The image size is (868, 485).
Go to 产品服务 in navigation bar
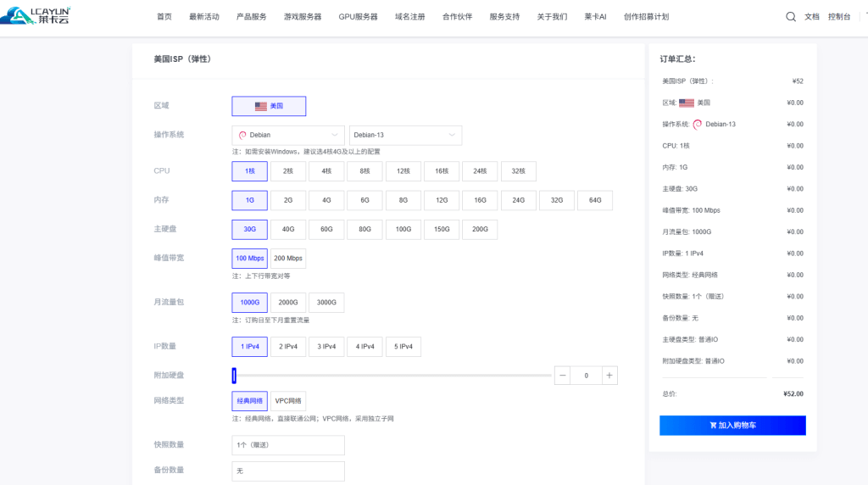tap(251, 17)
